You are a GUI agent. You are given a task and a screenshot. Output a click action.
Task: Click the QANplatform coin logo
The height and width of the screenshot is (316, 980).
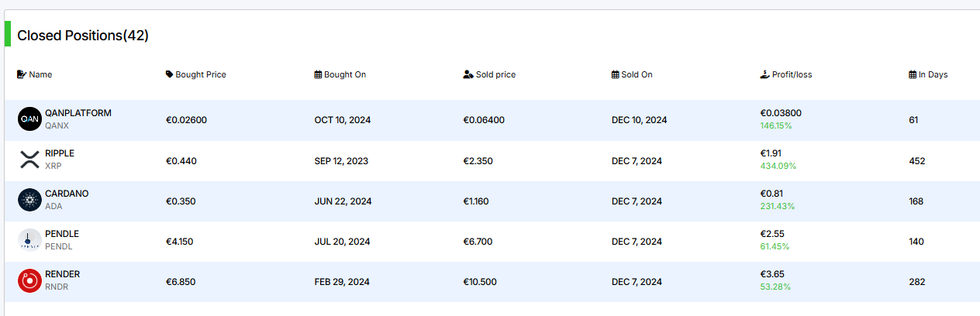tap(29, 119)
